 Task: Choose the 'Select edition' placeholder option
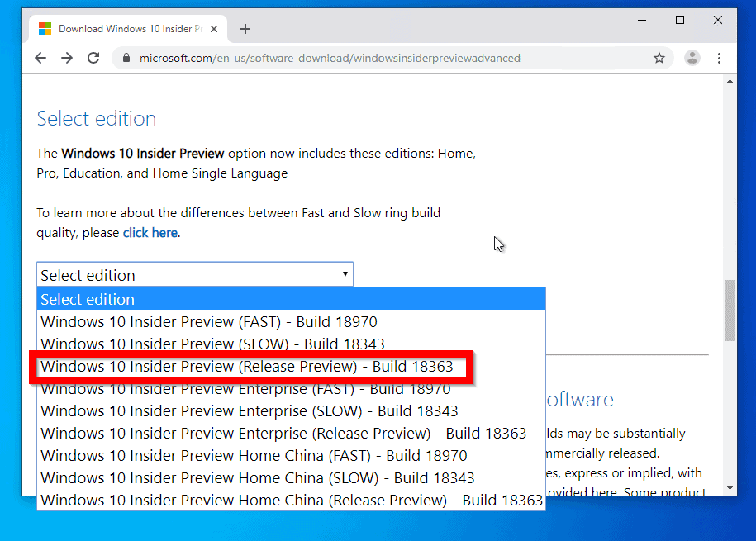291,299
